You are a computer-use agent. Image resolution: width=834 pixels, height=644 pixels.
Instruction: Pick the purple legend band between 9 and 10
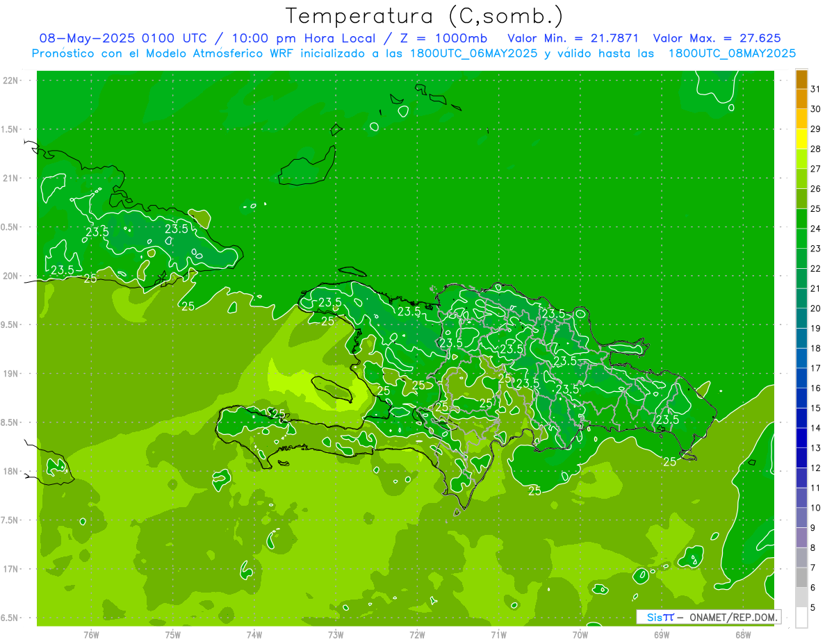click(x=801, y=518)
